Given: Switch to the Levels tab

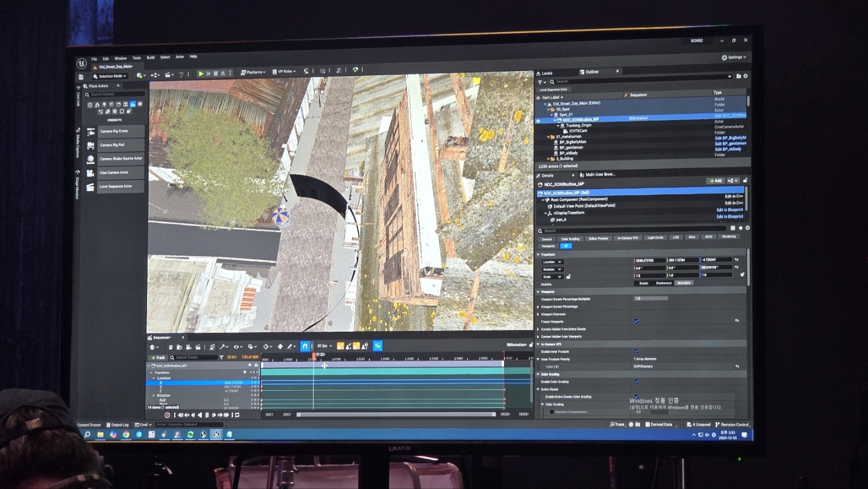Looking at the screenshot, I should pos(547,73).
